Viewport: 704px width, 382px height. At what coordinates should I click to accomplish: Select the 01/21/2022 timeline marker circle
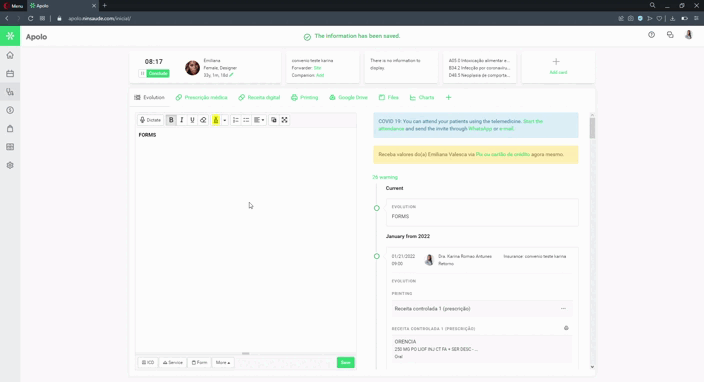coord(377,256)
